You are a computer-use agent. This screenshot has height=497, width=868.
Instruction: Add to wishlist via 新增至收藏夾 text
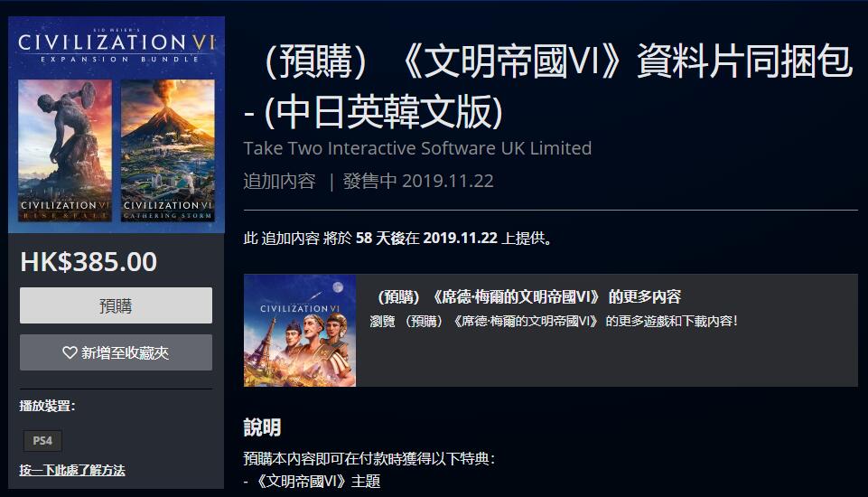pyautogui.click(x=126, y=353)
